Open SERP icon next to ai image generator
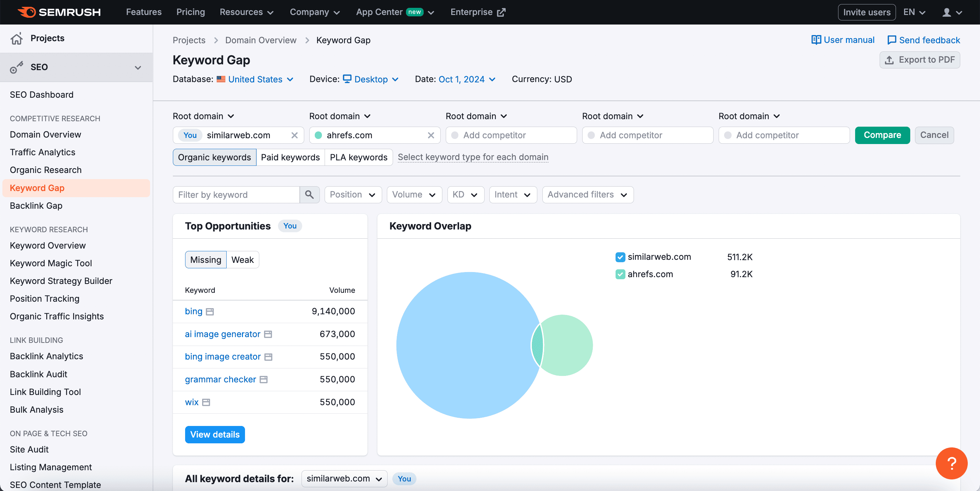The image size is (980, 491). pyautogui.click(x=268, y=334)
